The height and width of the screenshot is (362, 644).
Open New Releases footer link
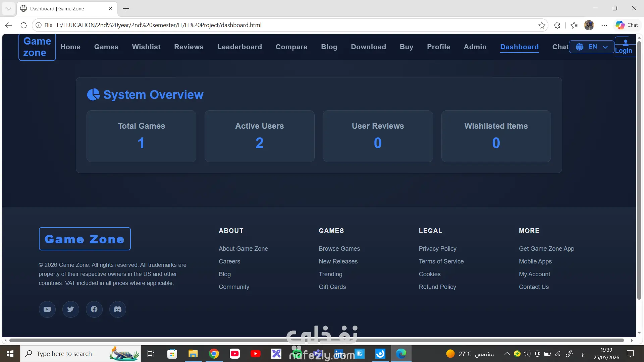point(338,261)
